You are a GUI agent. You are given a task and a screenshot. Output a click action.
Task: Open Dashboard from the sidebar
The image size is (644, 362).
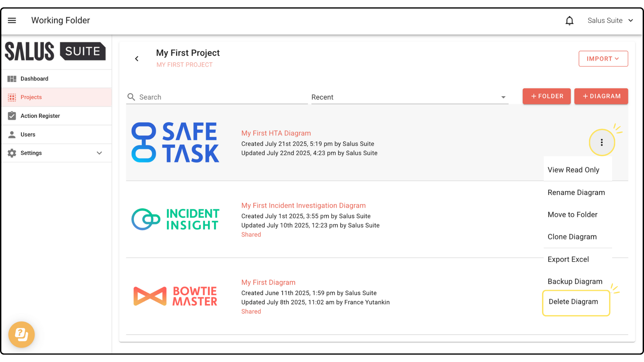coord(34,79)
